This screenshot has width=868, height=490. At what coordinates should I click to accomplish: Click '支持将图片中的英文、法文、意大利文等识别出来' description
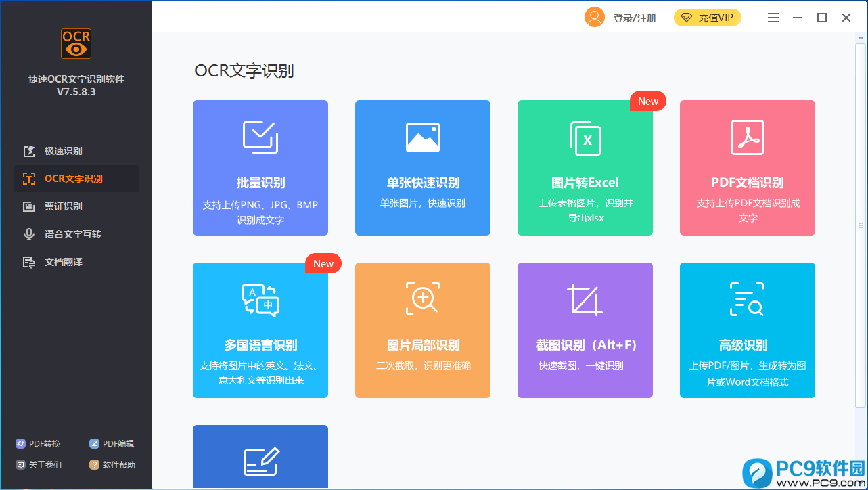[260, 373]
